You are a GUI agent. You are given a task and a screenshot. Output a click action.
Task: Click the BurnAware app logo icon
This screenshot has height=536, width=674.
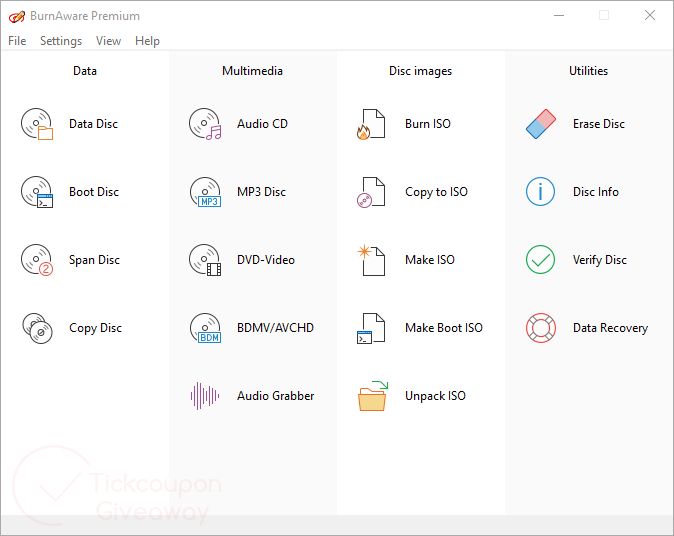click(17, 16)
